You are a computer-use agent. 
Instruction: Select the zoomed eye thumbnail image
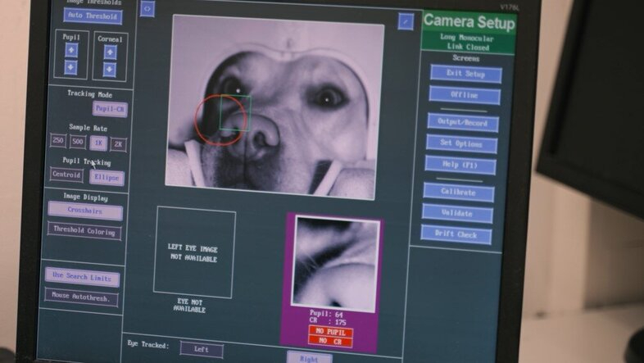pos(337,264)
